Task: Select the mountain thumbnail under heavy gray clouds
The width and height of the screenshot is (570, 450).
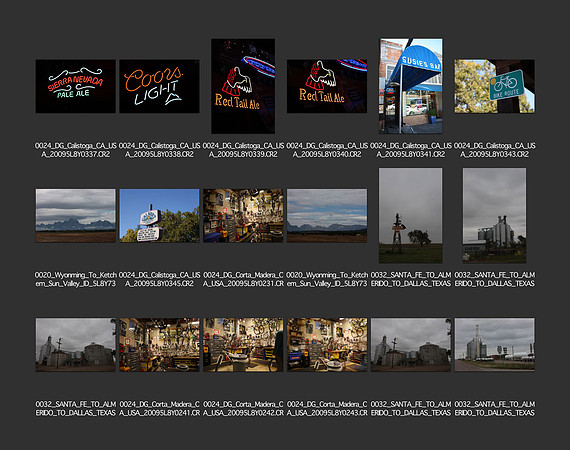Action: click(76, 216)
